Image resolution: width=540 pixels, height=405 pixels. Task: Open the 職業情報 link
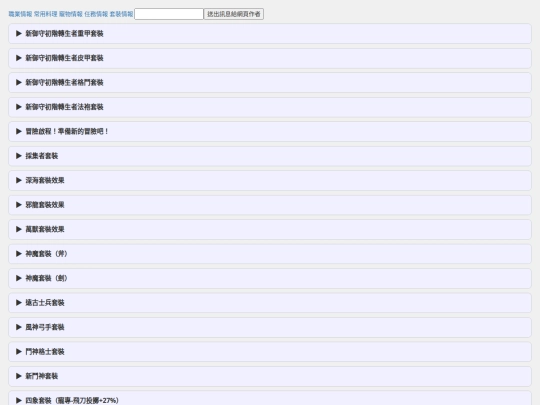click(20, 14)
